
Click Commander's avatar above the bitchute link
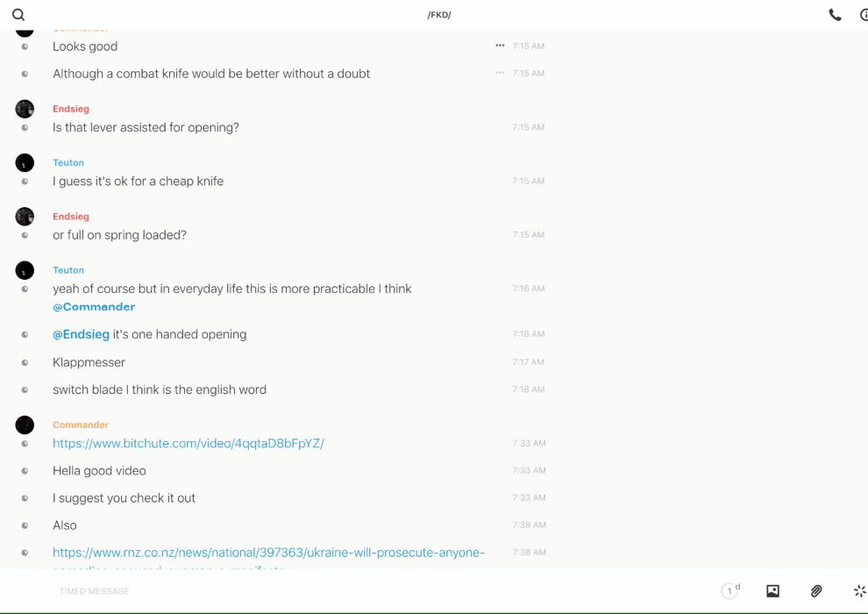[25, 425]
